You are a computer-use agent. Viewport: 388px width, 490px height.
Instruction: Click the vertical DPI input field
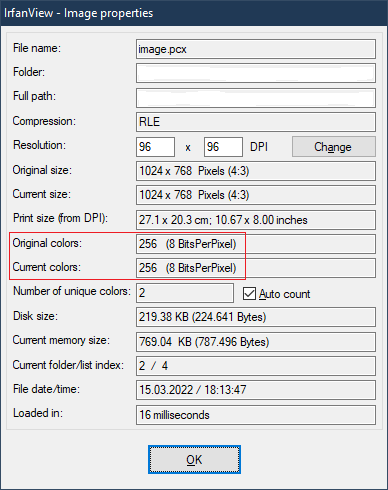click(223, 147)
